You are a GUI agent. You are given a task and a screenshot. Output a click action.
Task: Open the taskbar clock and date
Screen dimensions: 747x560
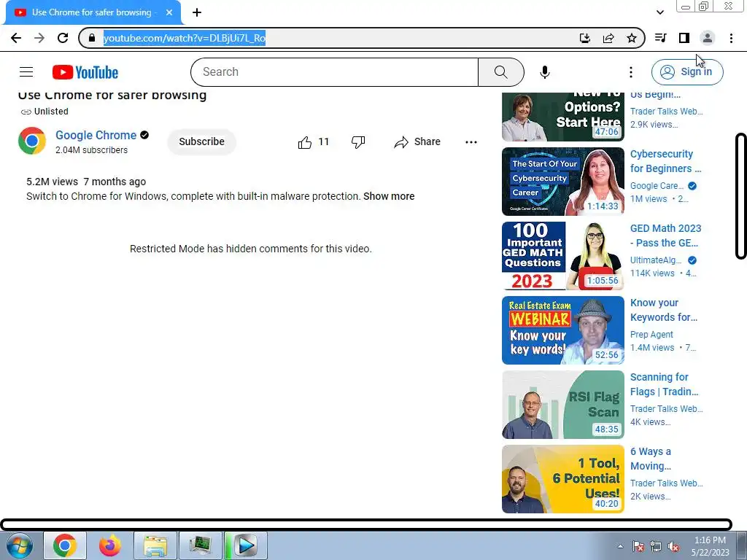click(710, 546)
